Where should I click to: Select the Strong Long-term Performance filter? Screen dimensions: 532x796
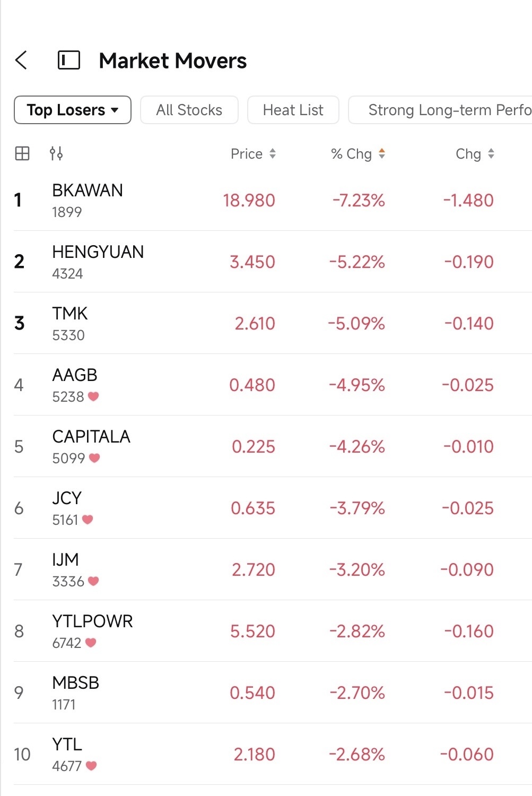click(440, 110)
